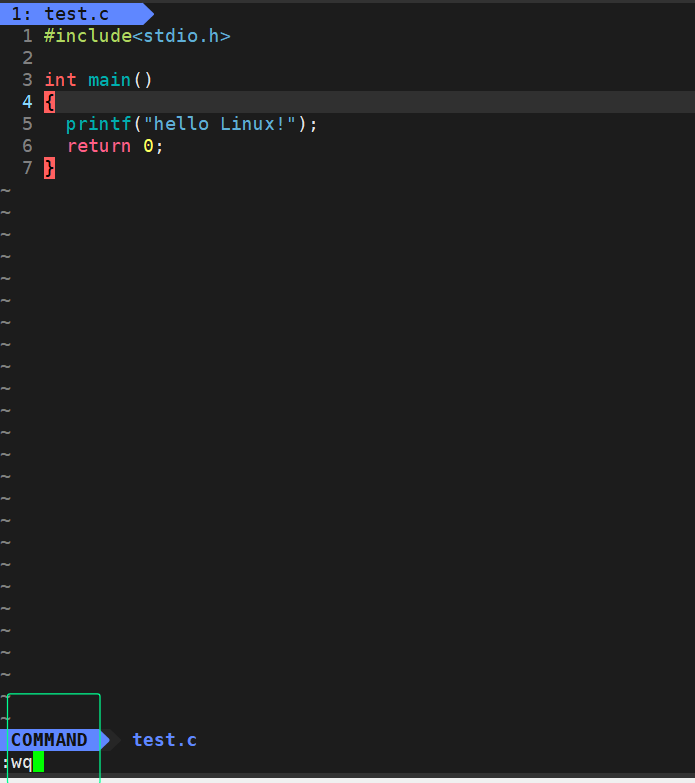Viewport: 695px width, 783px height.
Task: Click the #include keyword on line 1
Action: (x=88, y=36)
